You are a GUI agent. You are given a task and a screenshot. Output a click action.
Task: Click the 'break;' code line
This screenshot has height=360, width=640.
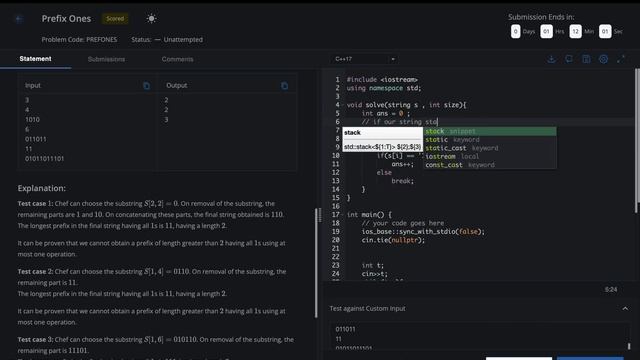click(402, 181)
